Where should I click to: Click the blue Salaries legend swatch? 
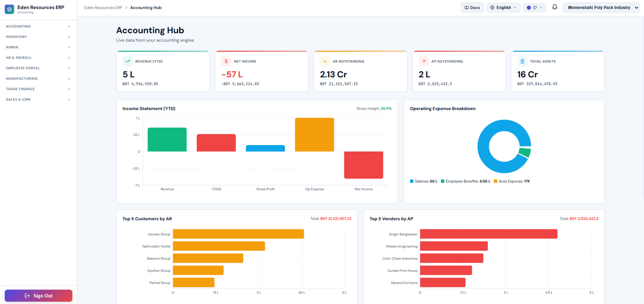pos(412,182)
